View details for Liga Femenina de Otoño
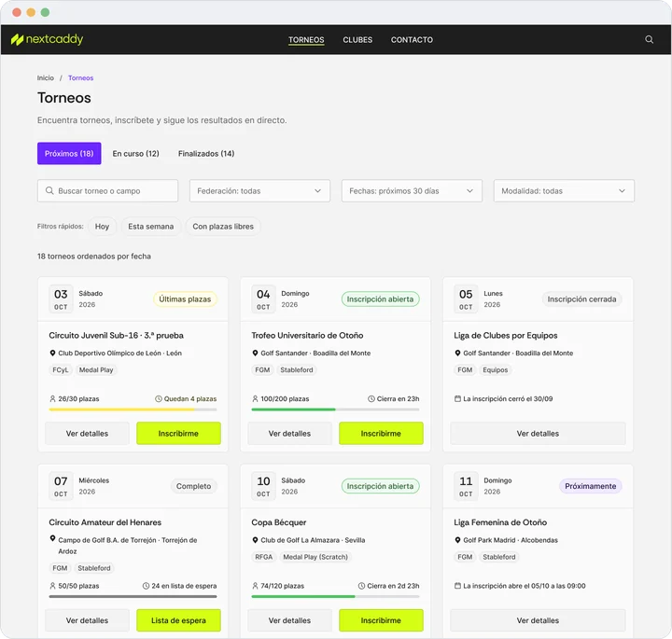The image size is (672, 639). pos(538,620)
